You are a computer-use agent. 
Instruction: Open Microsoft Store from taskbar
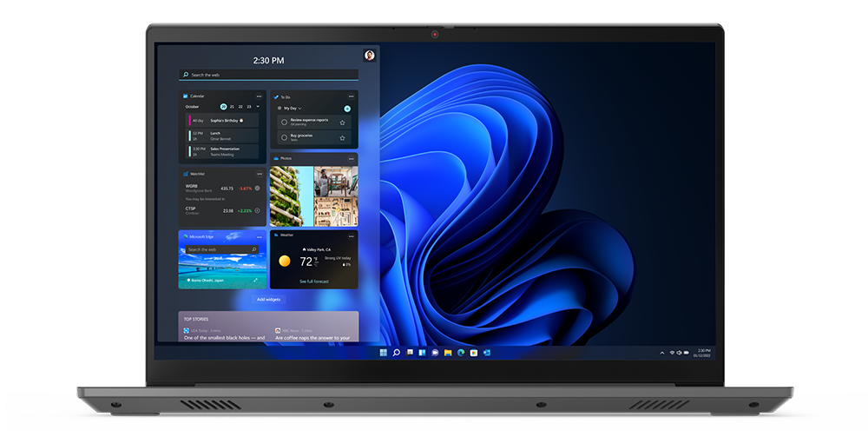pyautogui.click(x=474, y=353)
